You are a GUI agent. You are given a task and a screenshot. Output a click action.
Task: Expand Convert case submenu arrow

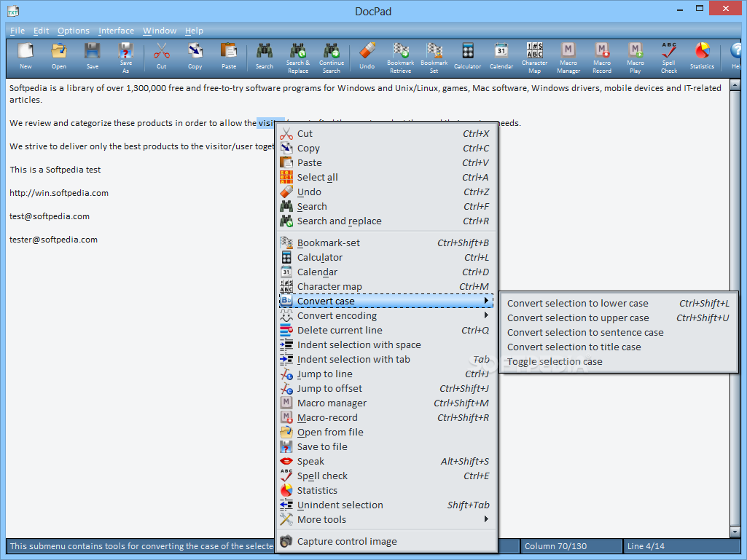tap(486, 301)
